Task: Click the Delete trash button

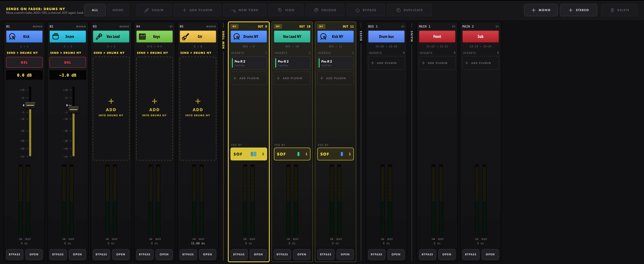Action: click(x=619, y=10)
